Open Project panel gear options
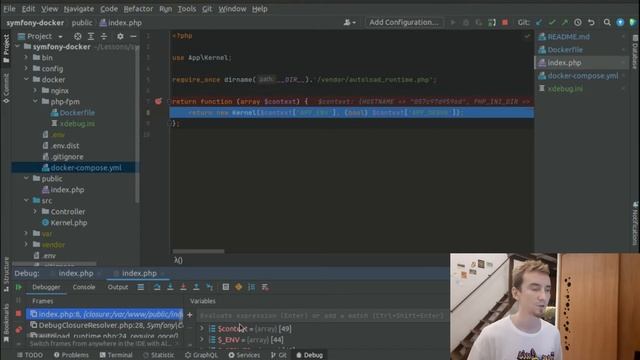Viewport: 640px width, 360px height. tap(120, 36)
